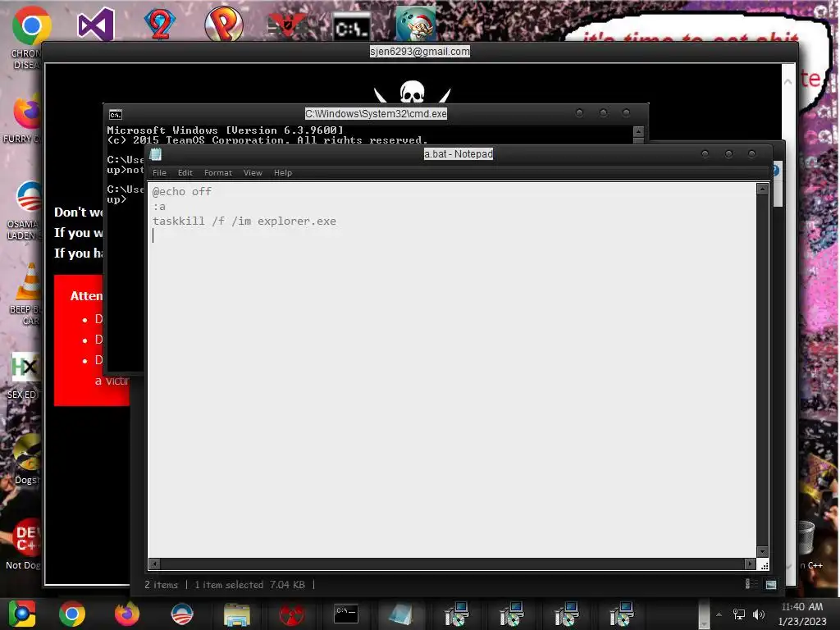
Task: Click '2 items' in Explorer status bar
Action: point(161,584)
